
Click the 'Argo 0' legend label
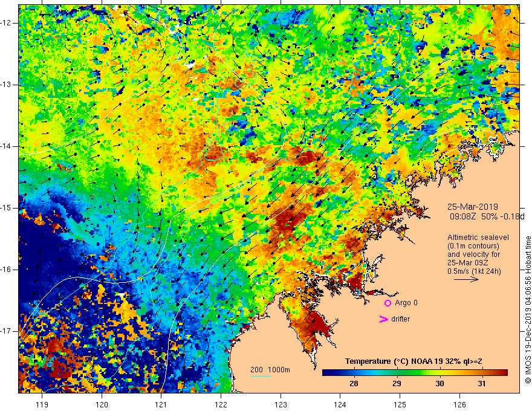pyautogui.click(x=406, y=303)
